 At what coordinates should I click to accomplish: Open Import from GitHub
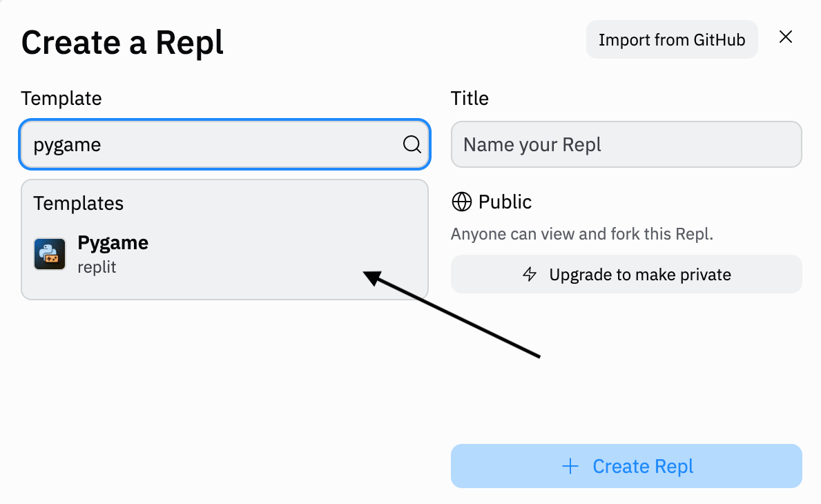(672, 40)
